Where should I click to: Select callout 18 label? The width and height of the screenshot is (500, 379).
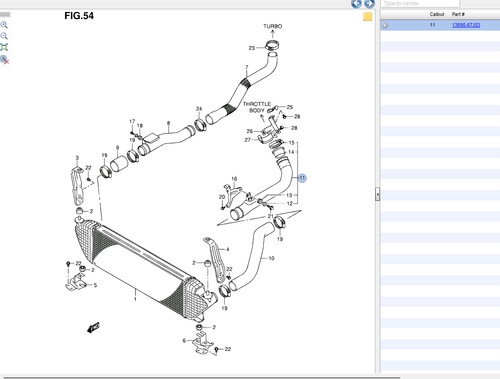click(x=140, y=126)
